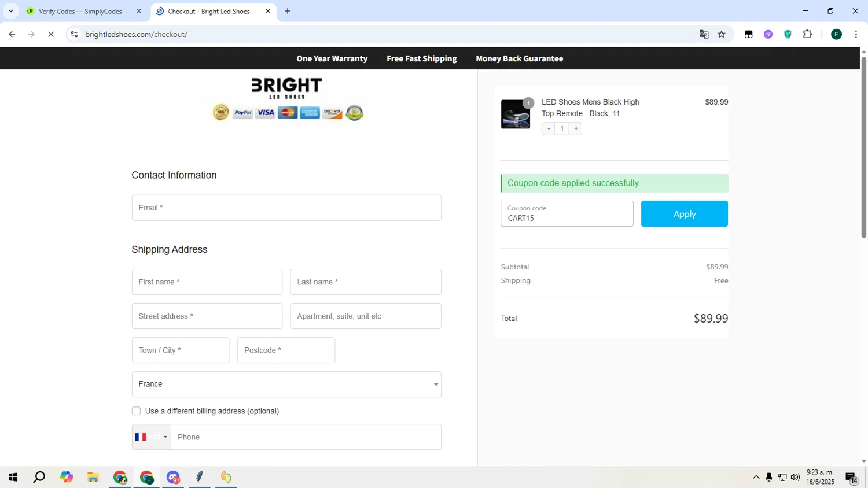Open the first Chrome taskbar icon
Screen dimensions: 868x488
coord(120,477)
